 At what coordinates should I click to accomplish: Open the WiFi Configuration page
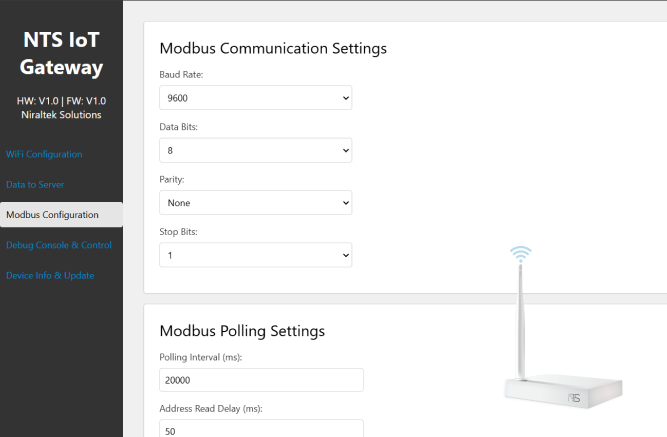coord(44,154)
